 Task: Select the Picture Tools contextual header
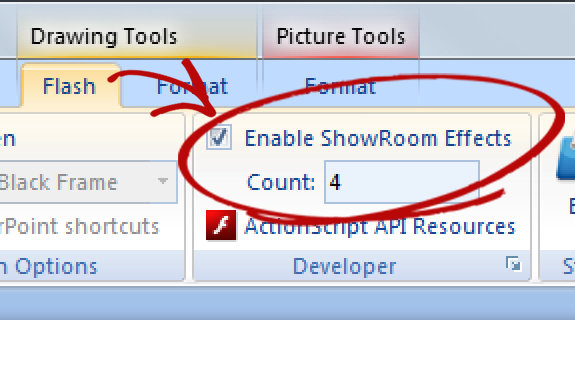(x=341, y=37)
